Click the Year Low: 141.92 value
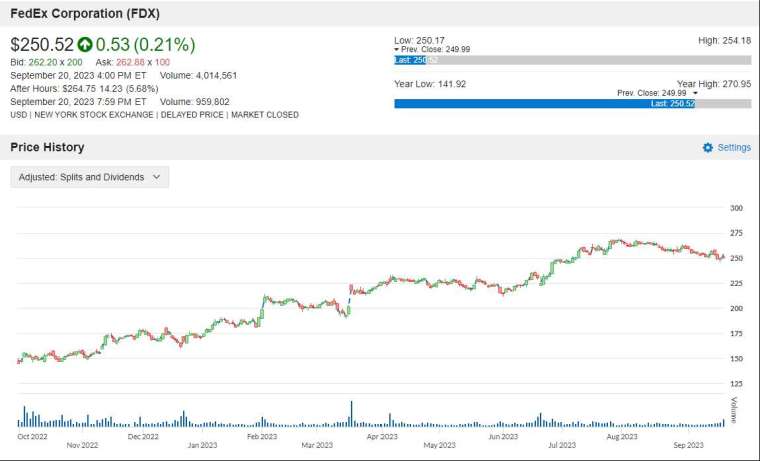Image resolution: width=760 pixels, height=461 pixels. [430, 84]
